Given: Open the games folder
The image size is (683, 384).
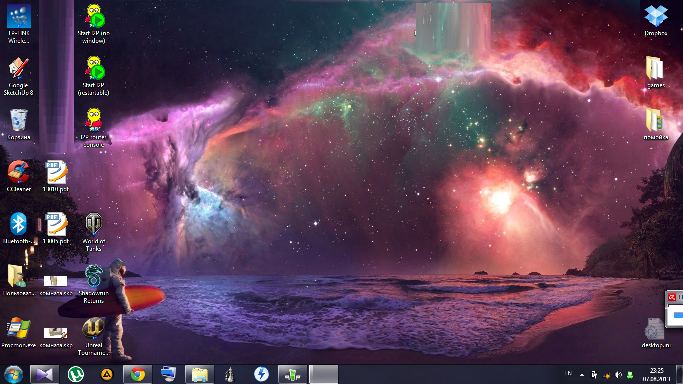Looking at the screenshot, I should pyautogui.click(x=655, y=72).
